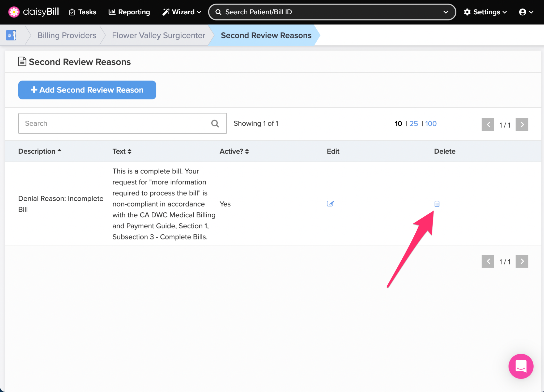This screenshot has width=544, height=392.
Task: Delete the Incomplete Bill reason via trash icon
Action: (437, 204)
